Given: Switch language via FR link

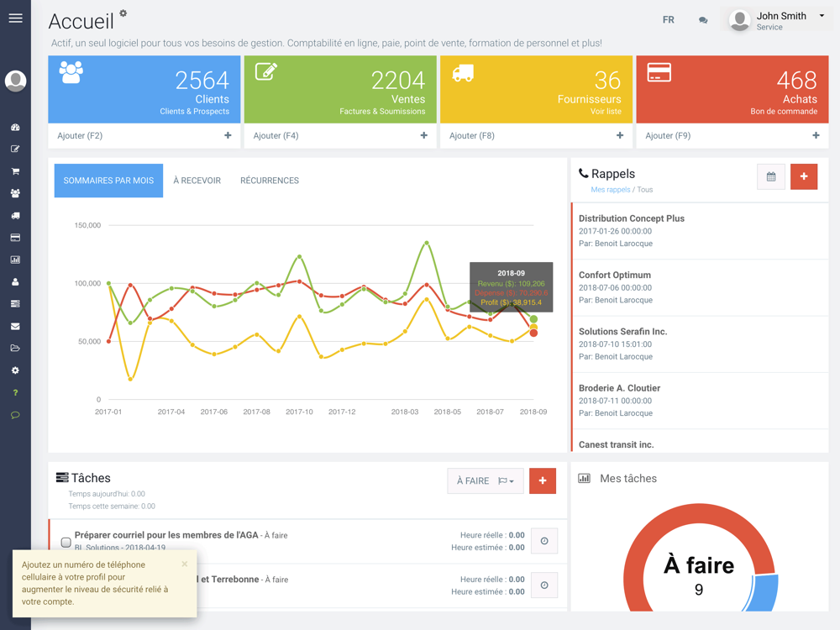Looking at the screenshot, I should pos(668,20).
